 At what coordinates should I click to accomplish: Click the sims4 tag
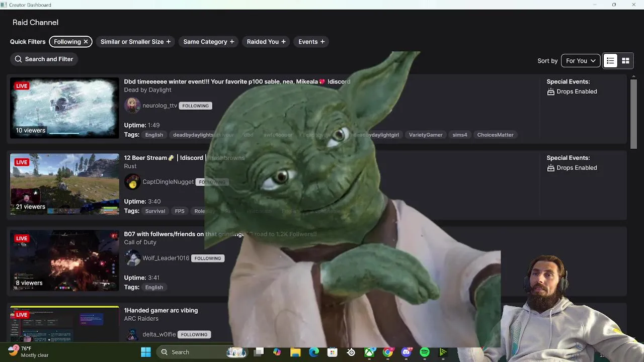(x=460, y=135)
